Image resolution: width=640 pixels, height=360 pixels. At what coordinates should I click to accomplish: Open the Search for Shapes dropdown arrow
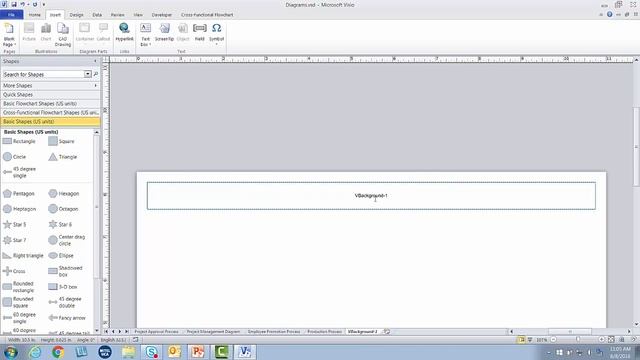[x=88, y=74]
